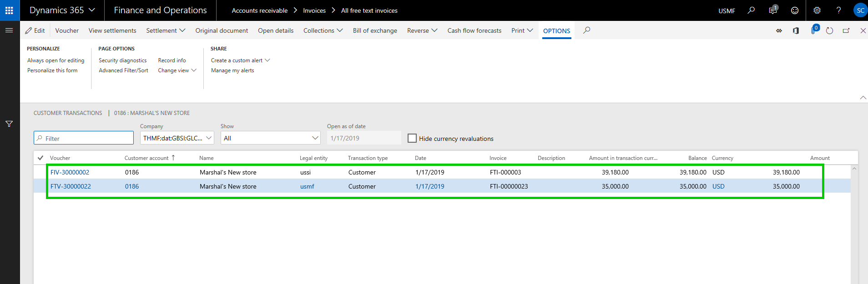Screen dimensions: 868x284
Task: Check the Hide currency revaluations box
Action: tap(412, 138)
